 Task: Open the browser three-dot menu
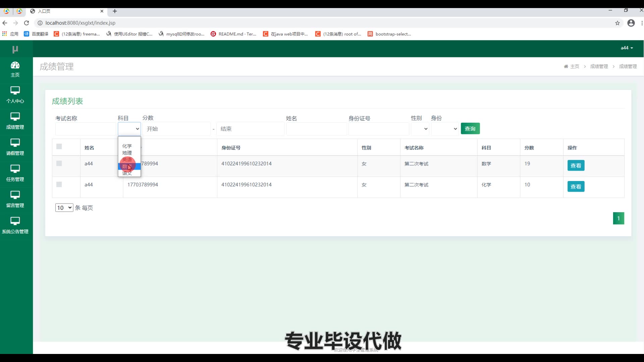tap(642, 23)
